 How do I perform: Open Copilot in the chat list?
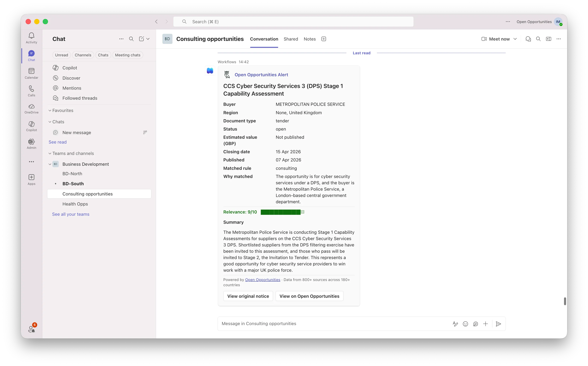point(99,68)
